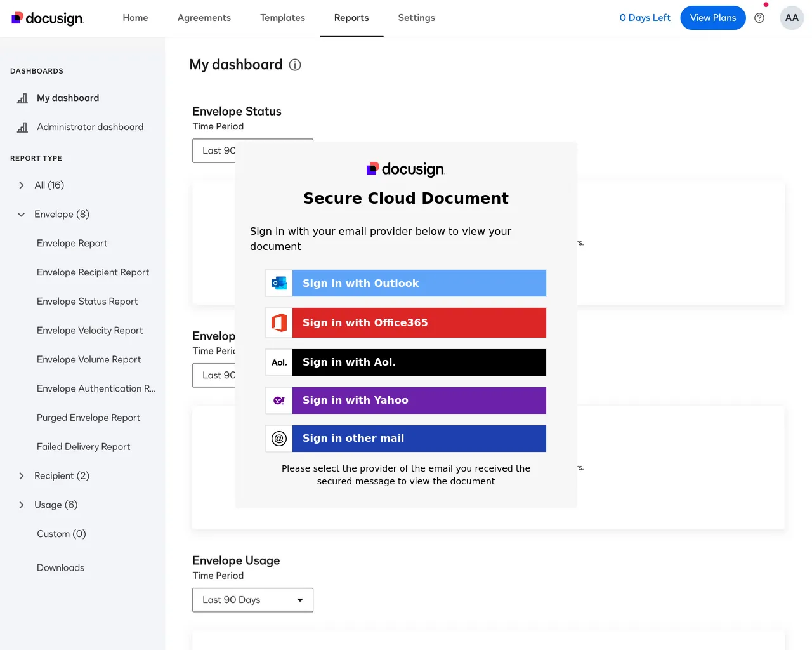Open the Downloads section
Image resolution: width=812 pixels, height=650 pixels.
(x=60, y=568)
